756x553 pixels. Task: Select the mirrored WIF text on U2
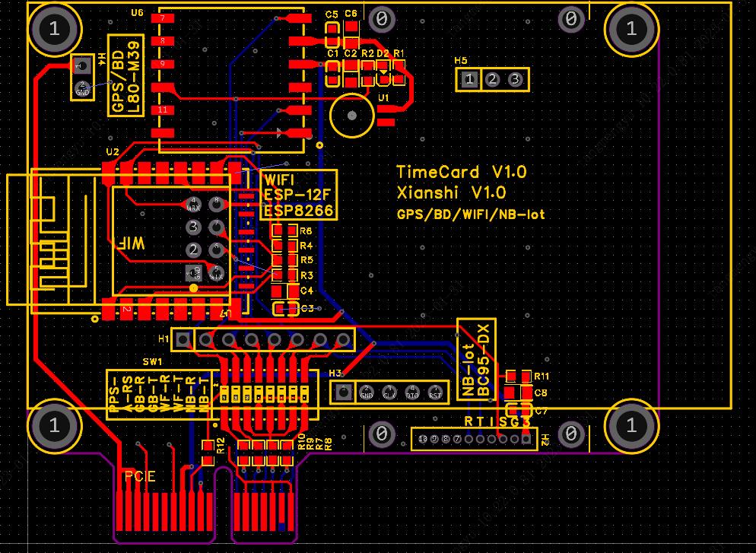[x=130, y=243]
